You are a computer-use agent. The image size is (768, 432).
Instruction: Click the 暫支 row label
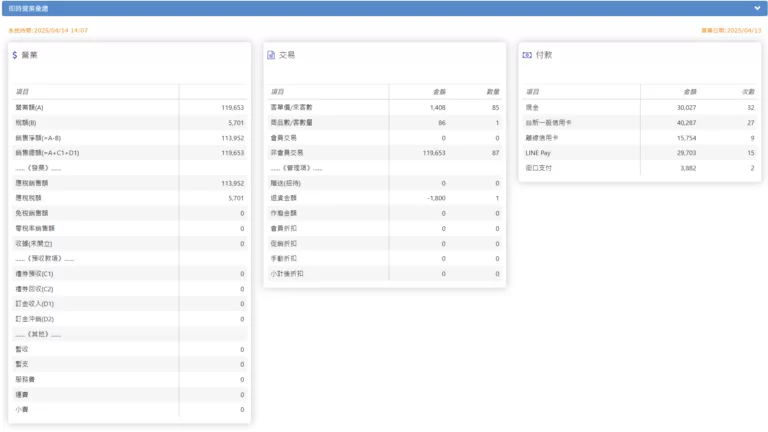[22, 364]
